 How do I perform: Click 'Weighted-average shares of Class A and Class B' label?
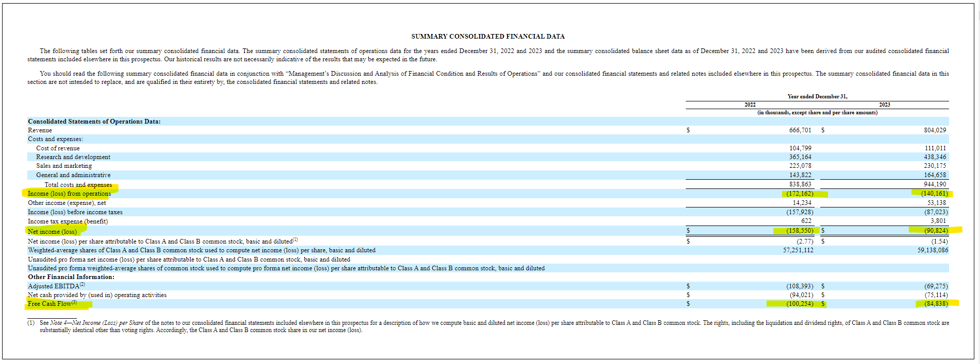point(201,250)
